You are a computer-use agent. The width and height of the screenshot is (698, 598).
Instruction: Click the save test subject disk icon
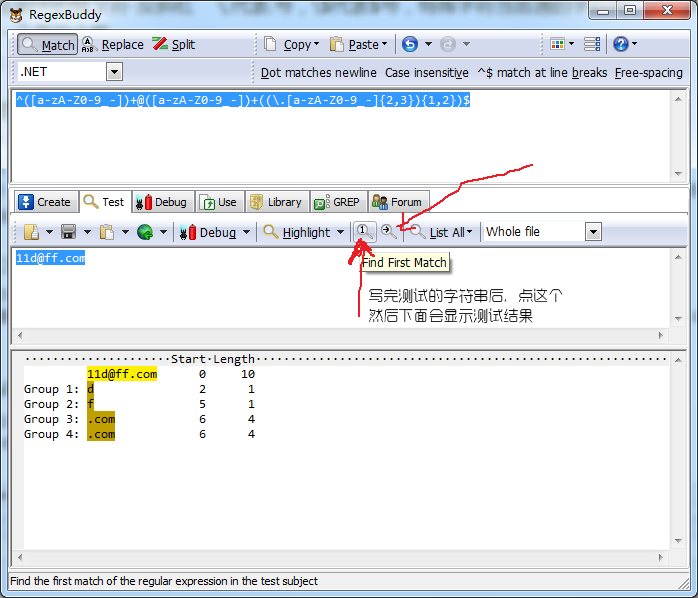click(69, 232)
